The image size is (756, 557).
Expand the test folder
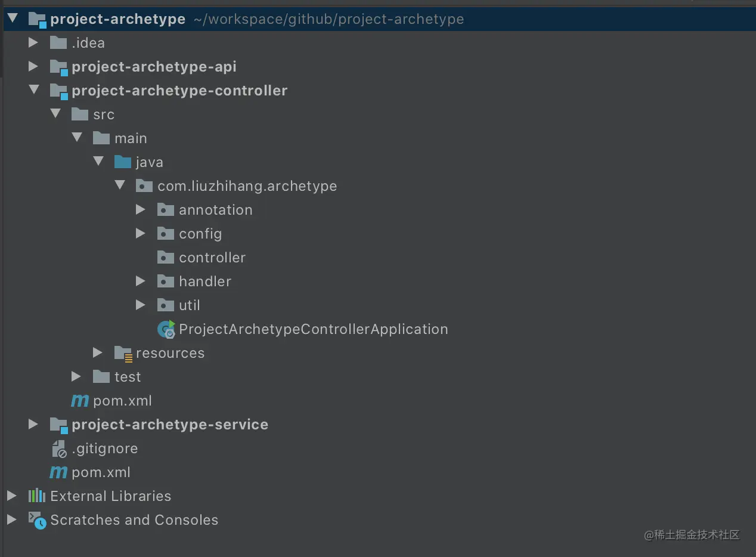point(76,377)
